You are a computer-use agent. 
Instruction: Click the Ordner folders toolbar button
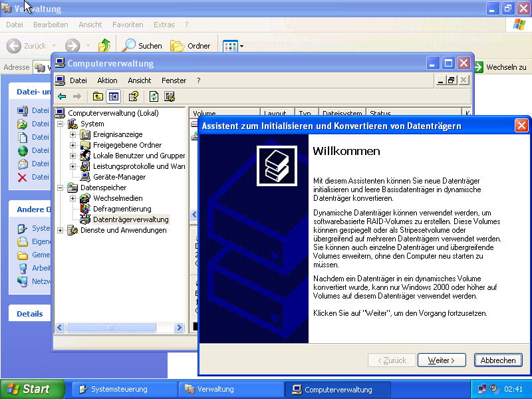coord(190,46)
